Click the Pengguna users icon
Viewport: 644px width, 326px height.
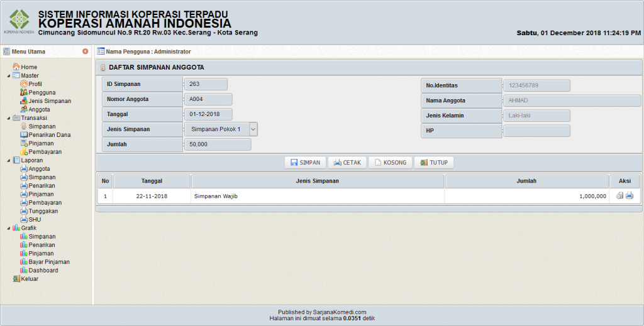click(24, 92)
